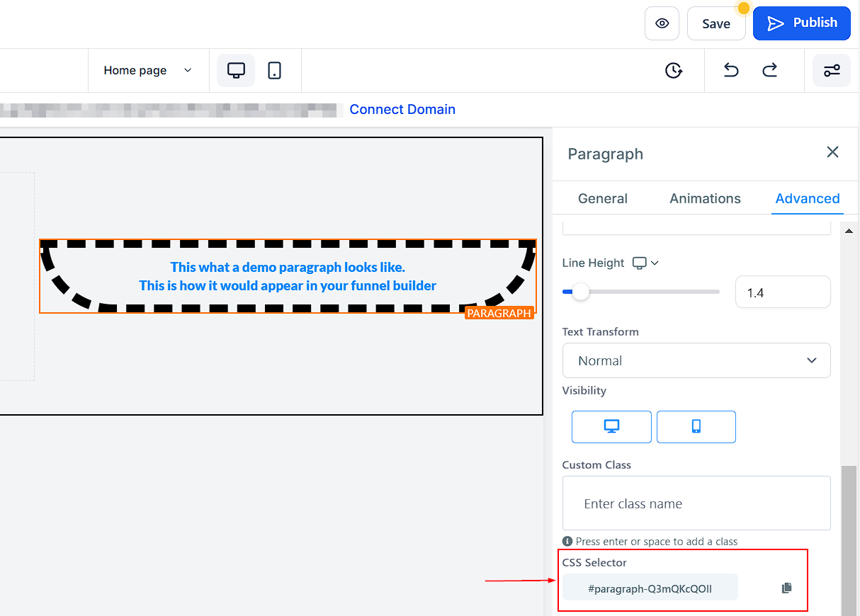This screenshot has width=860, height=616.
Task: Expand the Text Transform dropdown
Action: click(696, 360)
